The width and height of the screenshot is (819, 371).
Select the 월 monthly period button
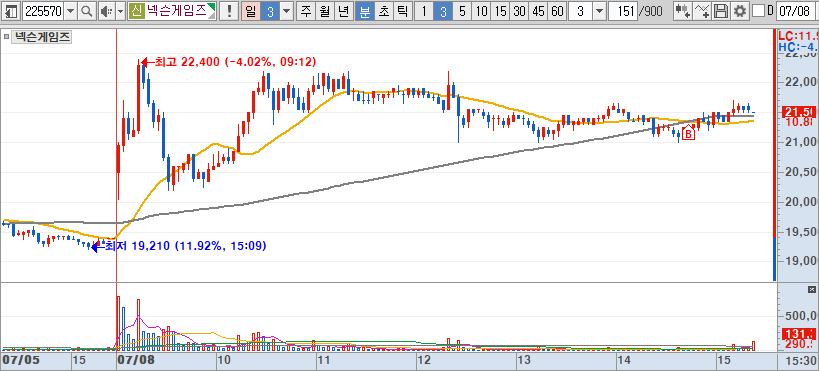(x=324, y=10)
